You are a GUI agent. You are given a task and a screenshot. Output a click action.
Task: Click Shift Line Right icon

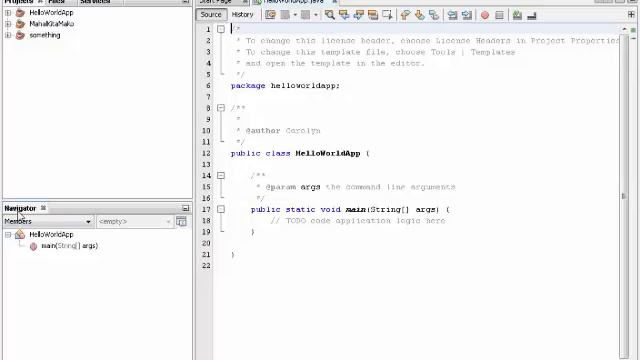pos(467,15)
